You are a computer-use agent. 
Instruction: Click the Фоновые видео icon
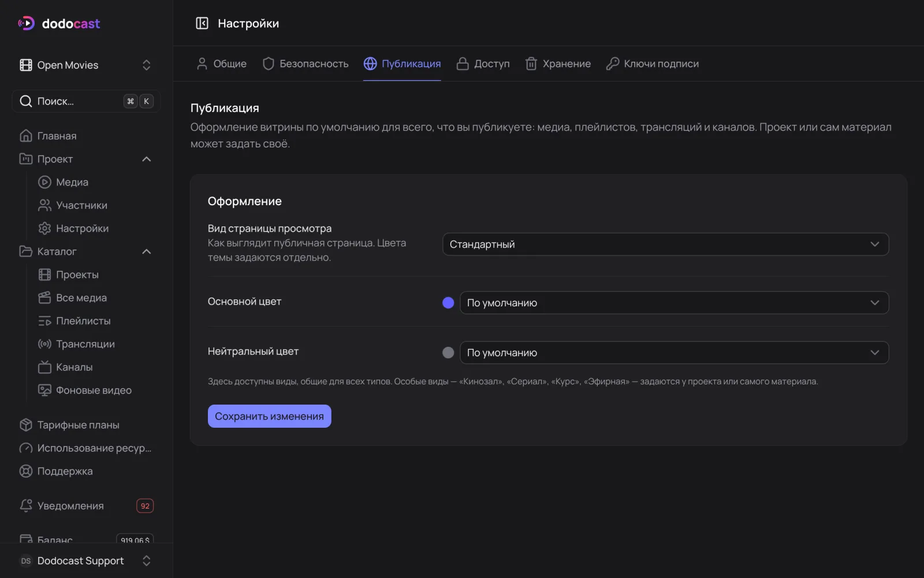[44, 390]
